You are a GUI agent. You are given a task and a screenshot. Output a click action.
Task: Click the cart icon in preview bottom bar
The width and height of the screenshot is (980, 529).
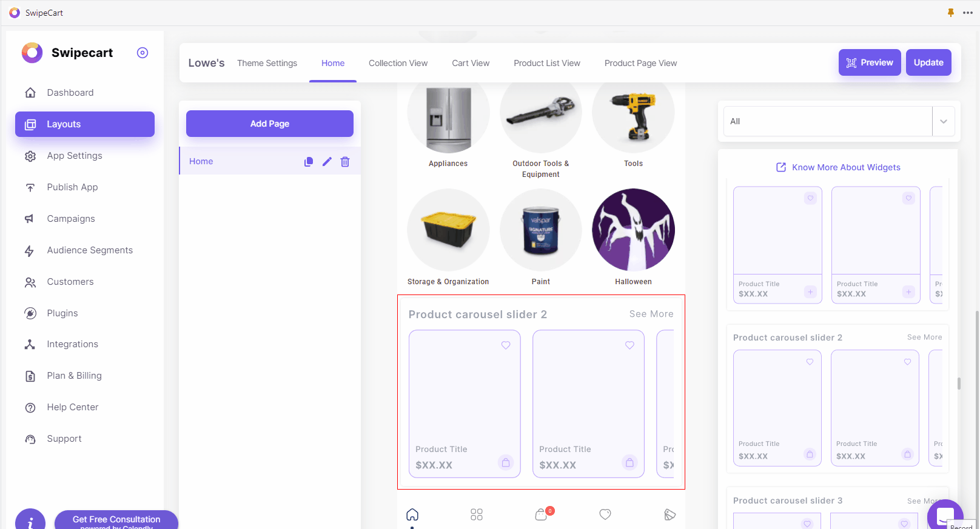point(542,514)
